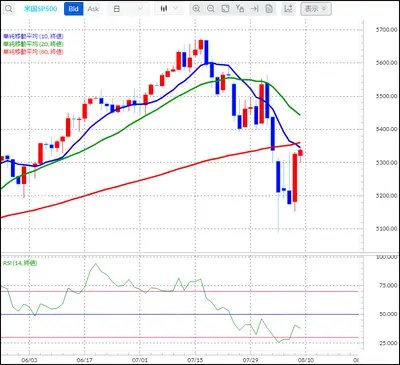
Task: Toggle the axis lock icon
Action: coord(240,9)
